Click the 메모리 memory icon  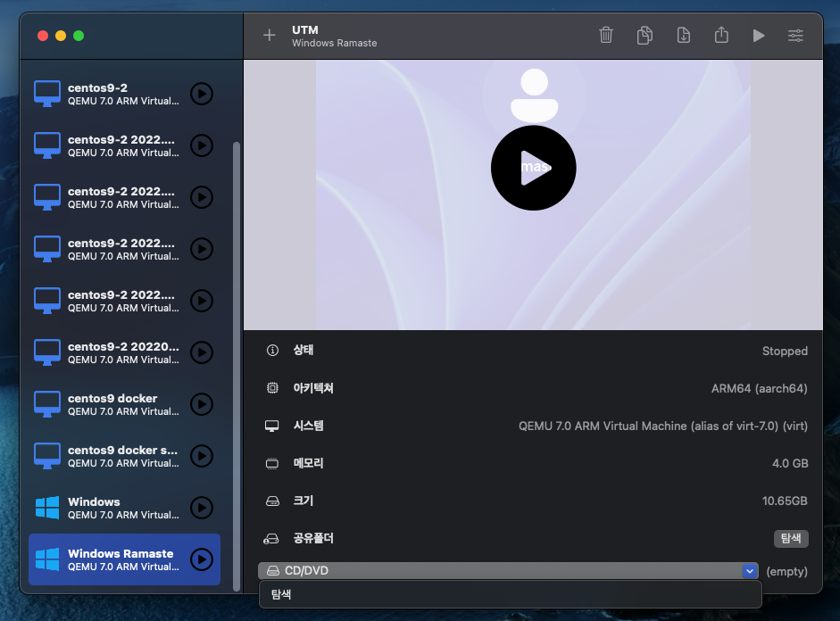click(x=272, y=463)
